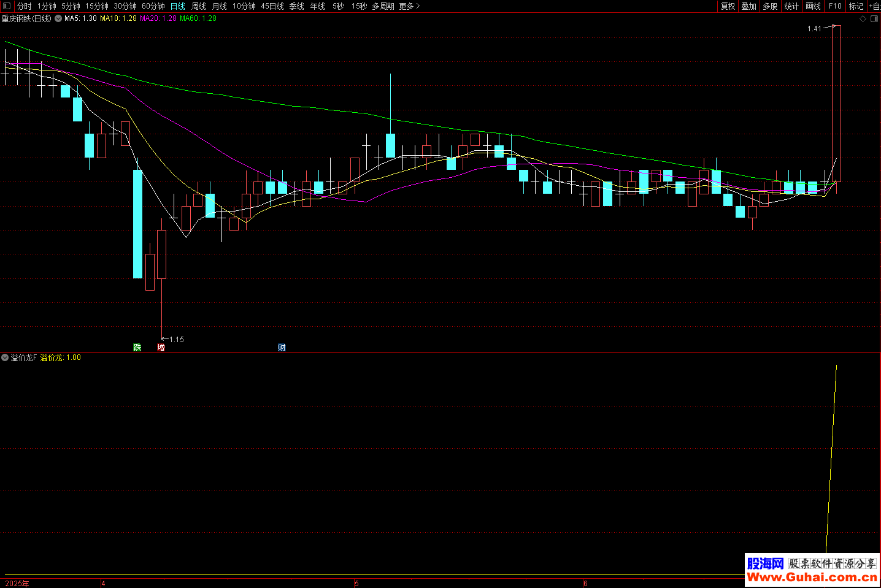
Task: Switch to 分时 view
Action: tap(25, 6)
